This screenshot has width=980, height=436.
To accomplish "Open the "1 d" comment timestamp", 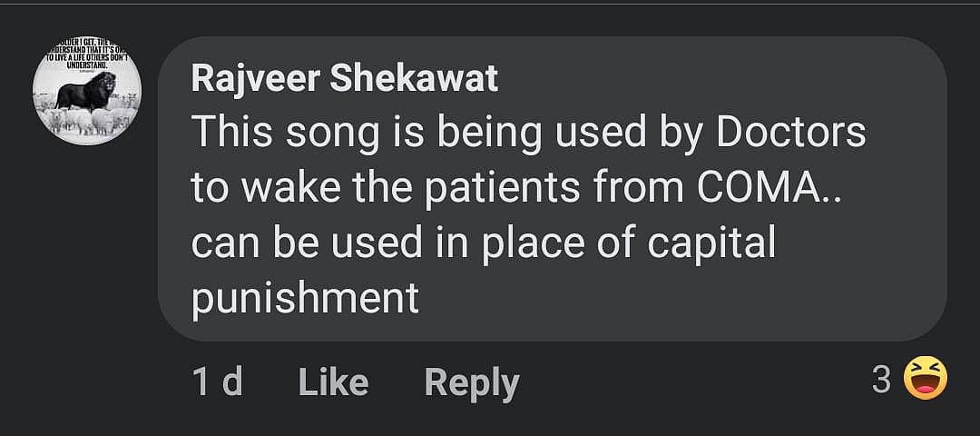I will (217, 382).
